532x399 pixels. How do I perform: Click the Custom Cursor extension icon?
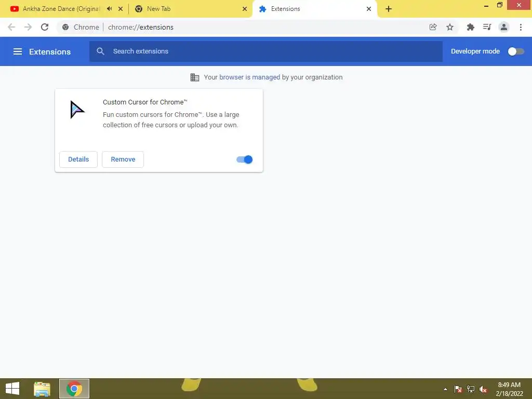tap(77, 110)
